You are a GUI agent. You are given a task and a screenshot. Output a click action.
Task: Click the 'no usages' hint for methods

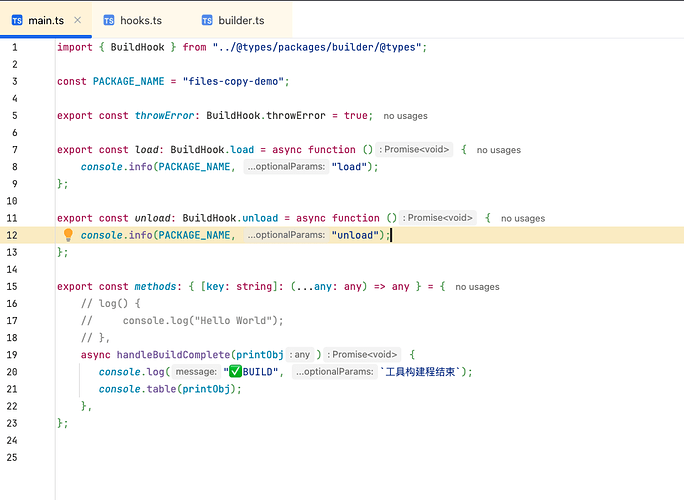click(x=477, y=287)
